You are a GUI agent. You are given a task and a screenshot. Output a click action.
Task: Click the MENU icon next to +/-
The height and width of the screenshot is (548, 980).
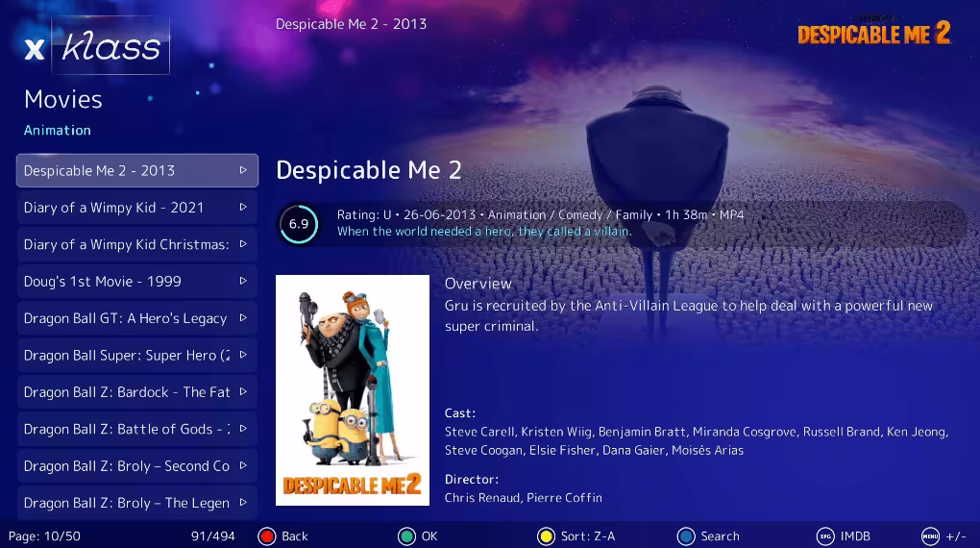click(x=930, y=536)
